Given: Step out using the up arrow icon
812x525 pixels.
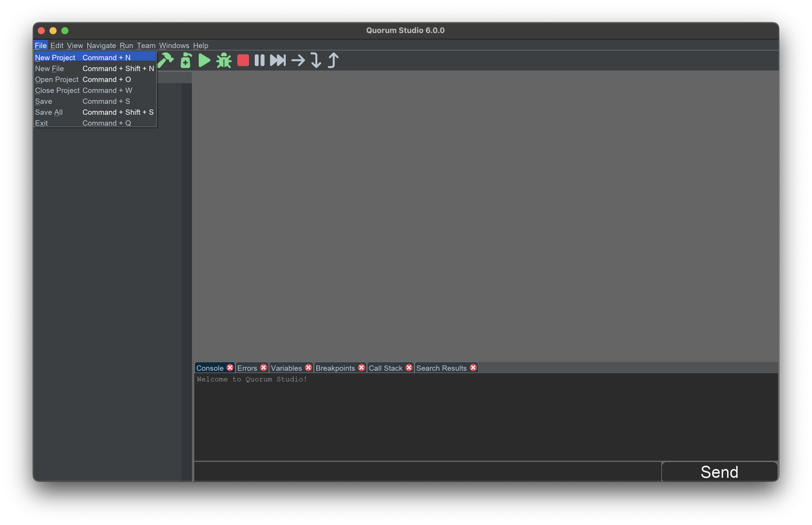Looking at the screenshot, I should coord(333,60).
